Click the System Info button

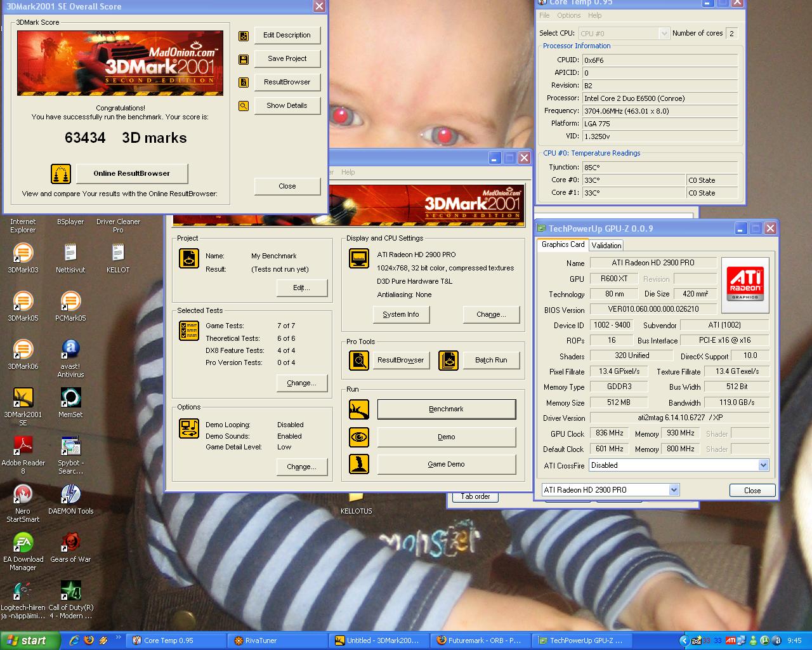(401, 315)
